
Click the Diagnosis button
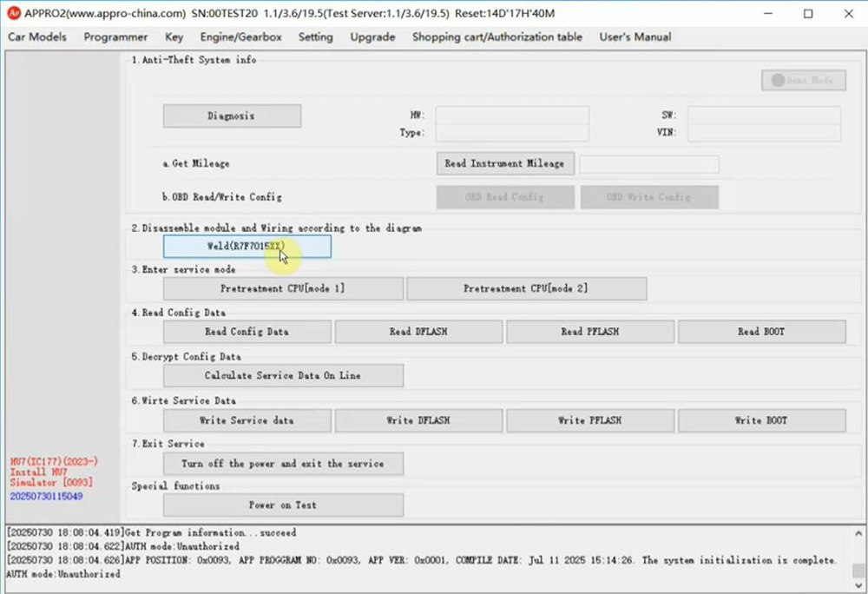point(232,116)
